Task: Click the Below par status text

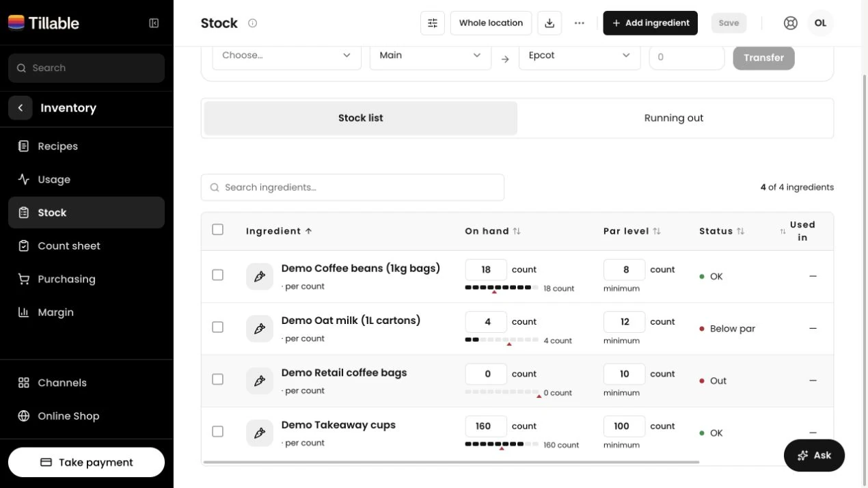Action: 733,329
